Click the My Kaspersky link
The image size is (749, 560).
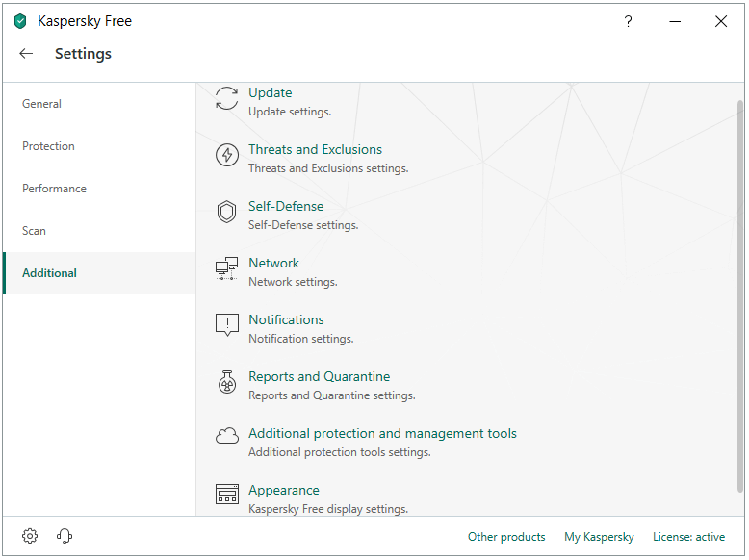coord(599,537)
